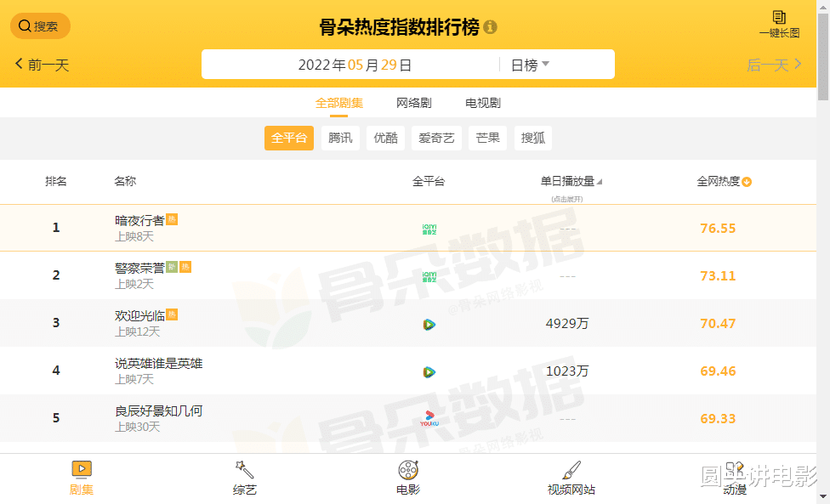Open the 日榜 dropdown
830x504 pixels.
530,65
